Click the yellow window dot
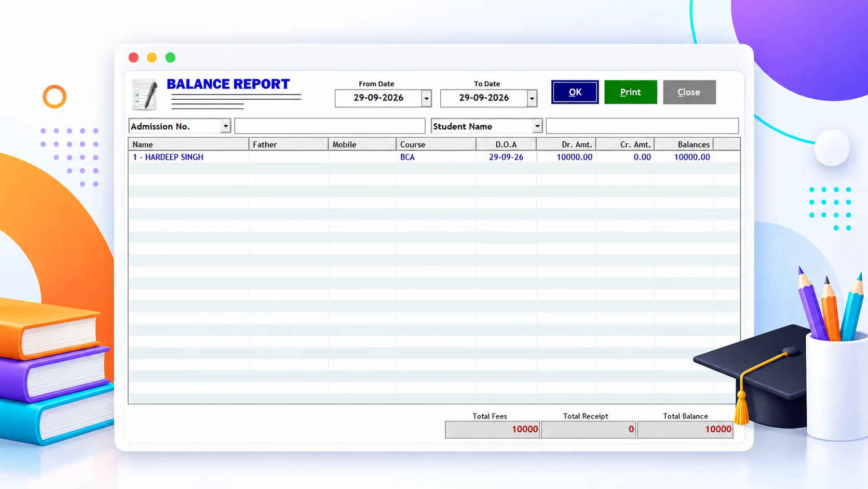 pos(152,57)
